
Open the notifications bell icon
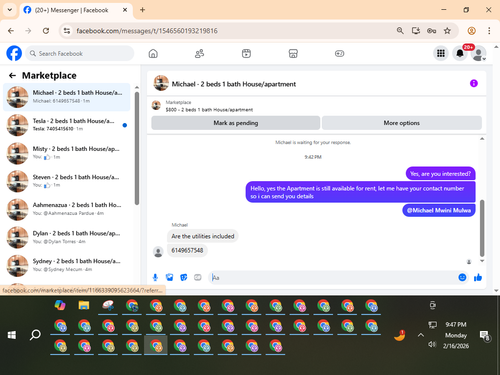(x=460, y=53)
